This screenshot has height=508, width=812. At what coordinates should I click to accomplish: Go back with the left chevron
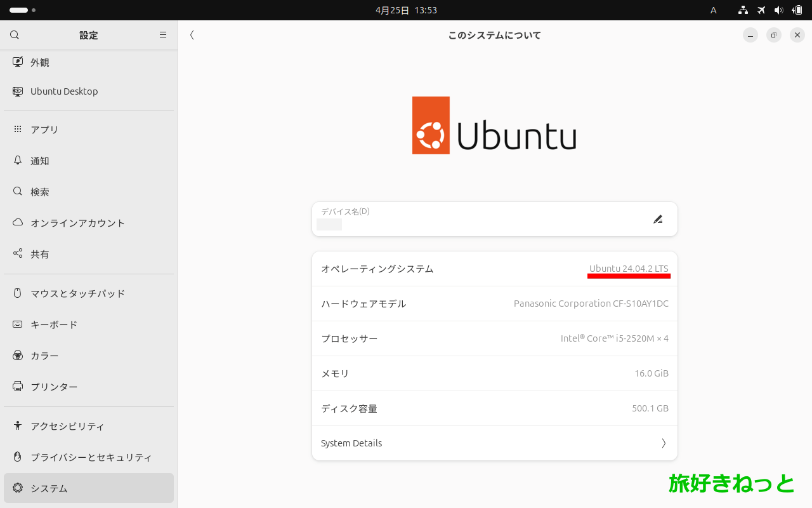192,35
